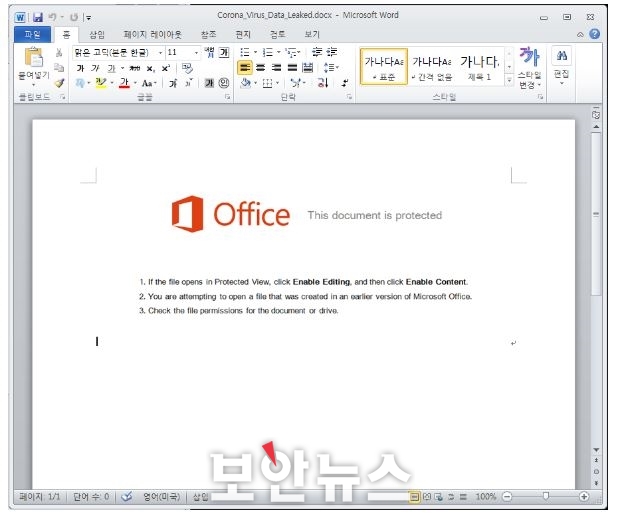Toggle Subscript formatting
This screenshot has height=517, width=621.
pyautogui.click(x=150, y=69)
